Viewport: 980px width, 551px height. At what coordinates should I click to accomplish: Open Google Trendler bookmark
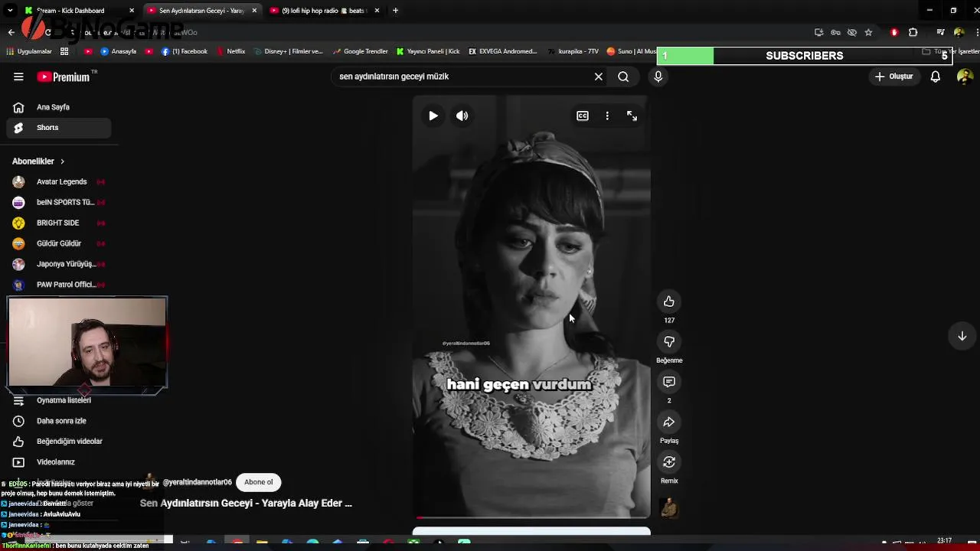pos(360,51)
